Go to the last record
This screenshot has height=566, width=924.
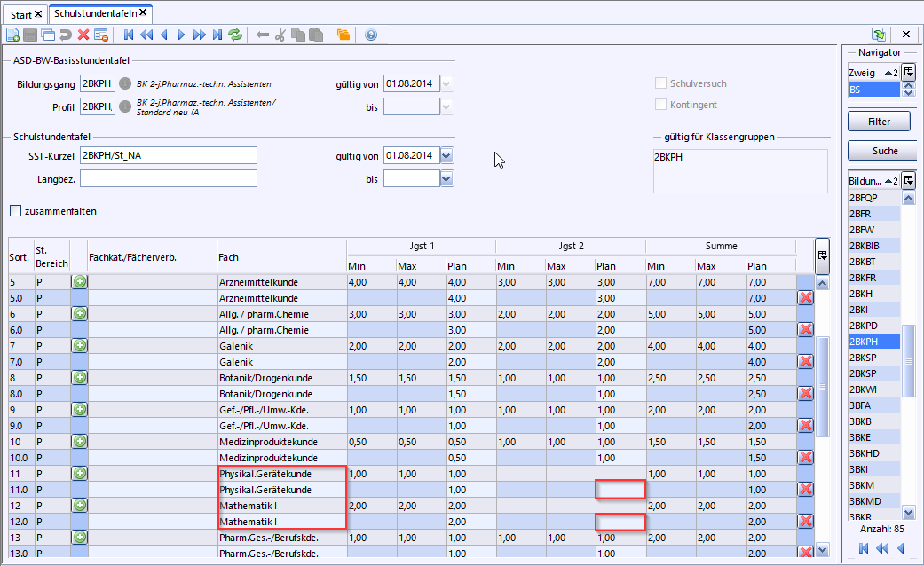tap(217, 35)
